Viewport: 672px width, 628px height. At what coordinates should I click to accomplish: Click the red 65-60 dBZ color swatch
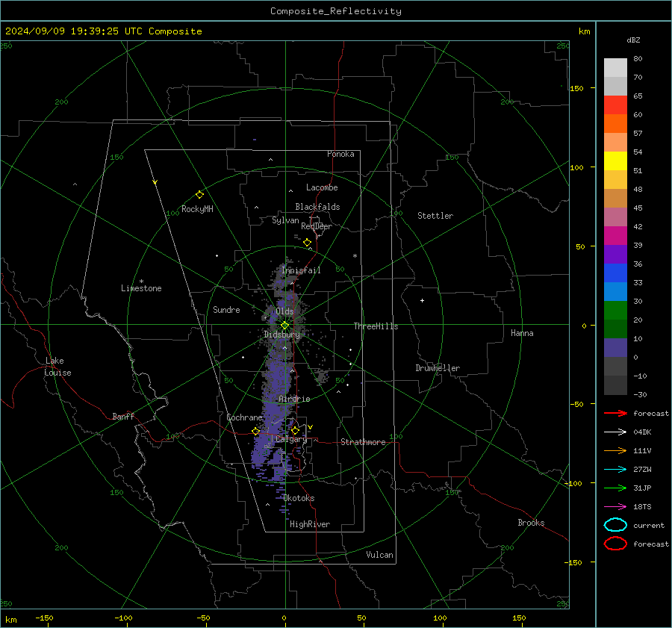point(615,105)
